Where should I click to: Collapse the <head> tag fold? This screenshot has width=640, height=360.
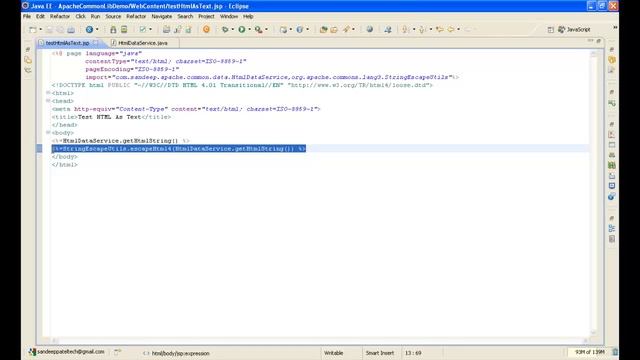[x=48, y=101]
